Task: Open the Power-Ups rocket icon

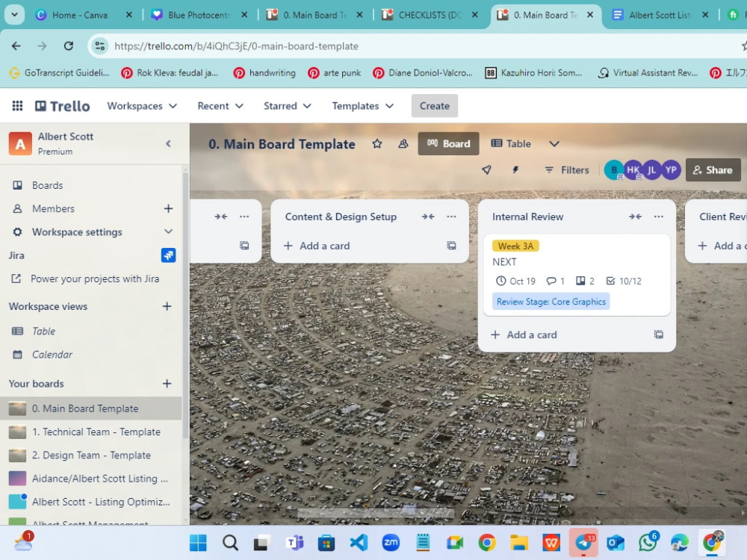Action: pyautogui.click(x=486, y=170)
